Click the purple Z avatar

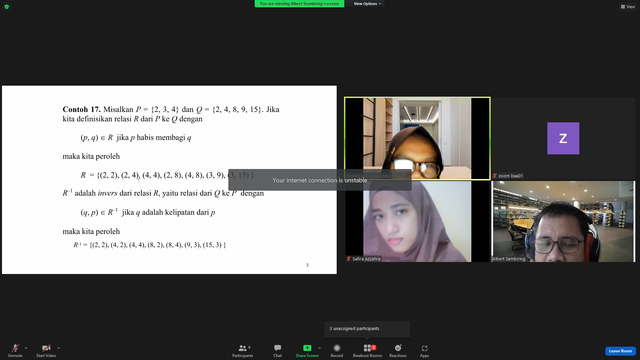[563, 138]
